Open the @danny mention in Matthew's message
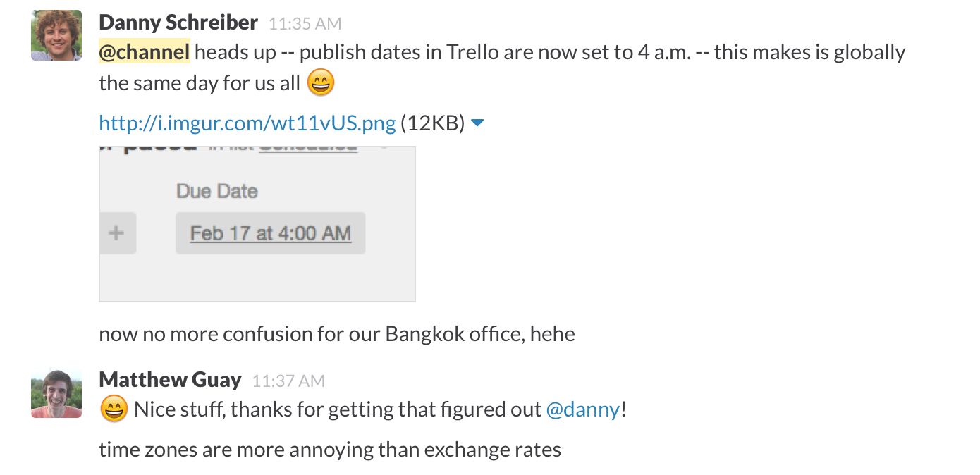980x475 pixels. pyautogui.click(x=583, y=409)
